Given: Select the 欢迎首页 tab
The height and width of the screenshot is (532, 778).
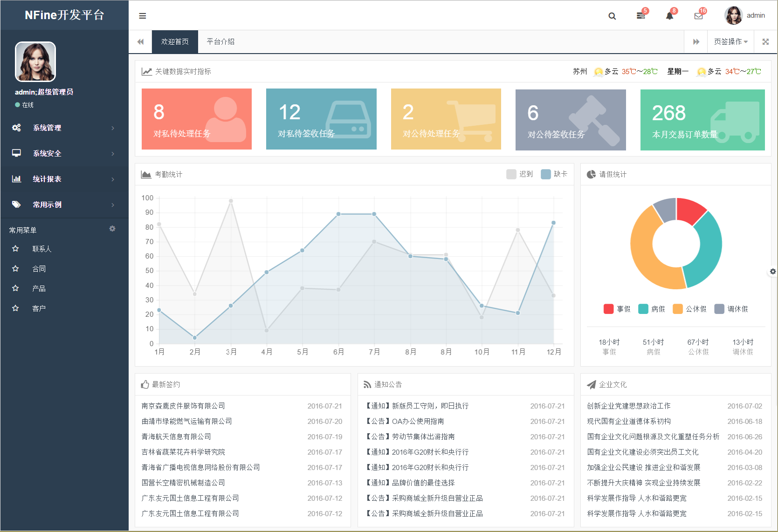Looking at the screenshot, I should click(x=174, y=41).
